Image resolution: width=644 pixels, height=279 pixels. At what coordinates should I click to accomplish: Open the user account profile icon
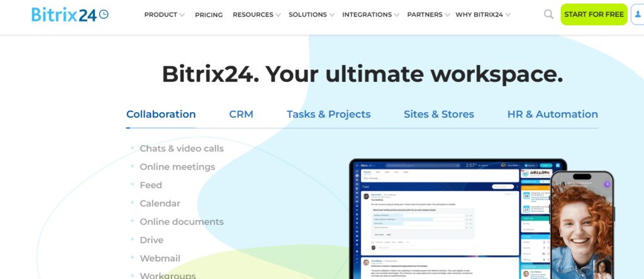(637, 14)
